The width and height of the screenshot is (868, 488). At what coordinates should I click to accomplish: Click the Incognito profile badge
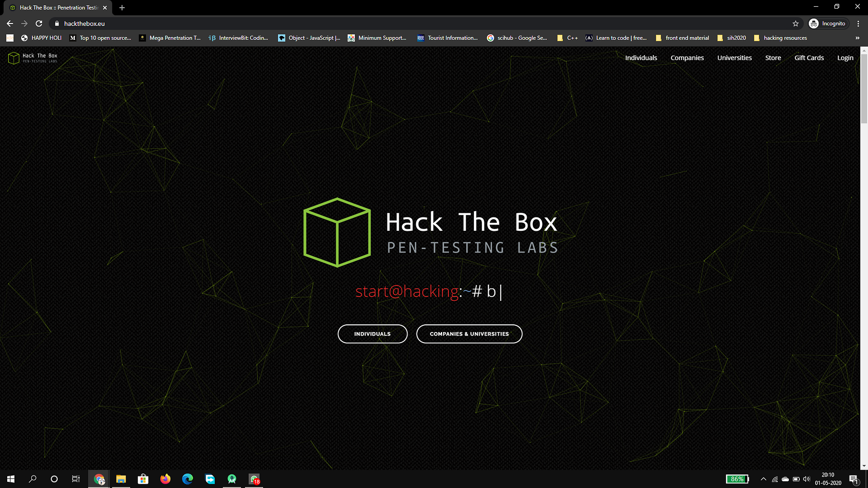(x=828, y=23)
